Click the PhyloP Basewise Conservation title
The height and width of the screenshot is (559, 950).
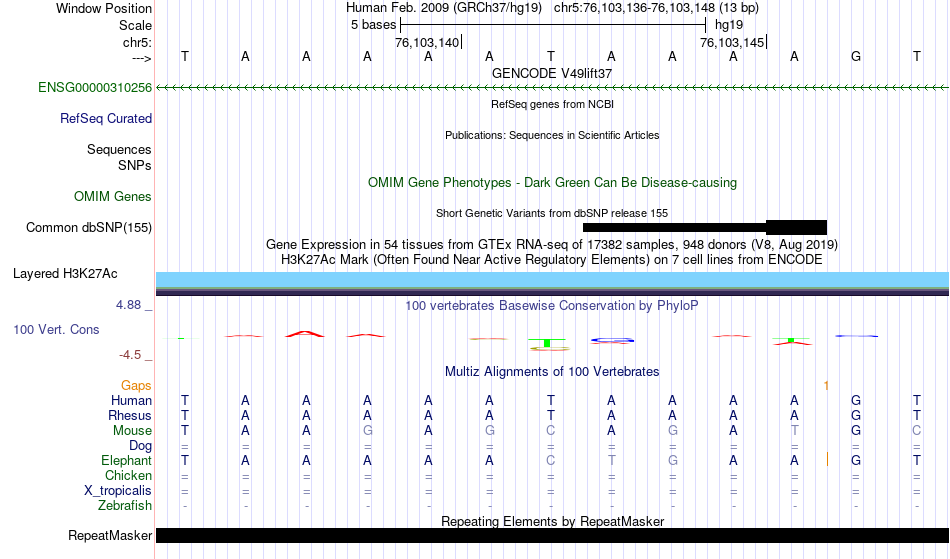(552, 305)
